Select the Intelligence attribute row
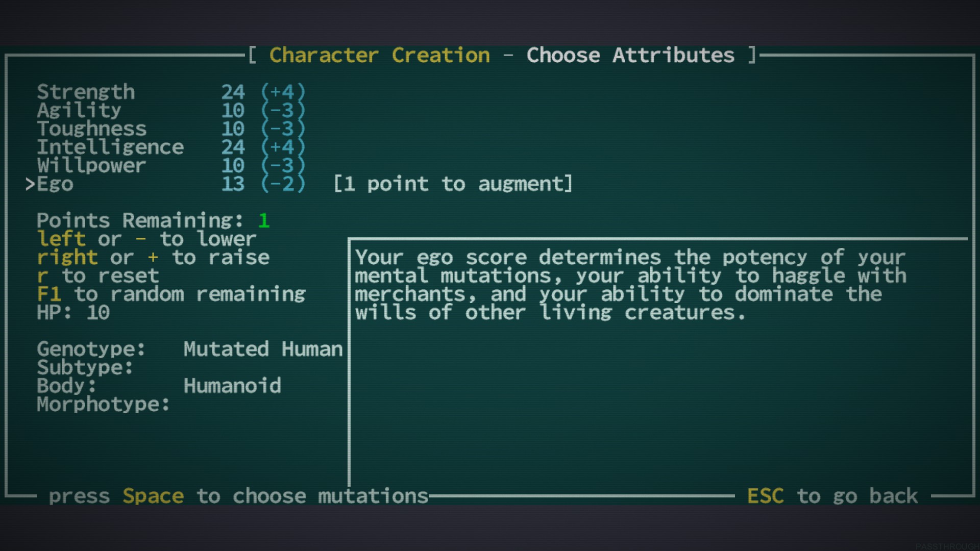This screenshot has height=551, width=980. click(110, 147)
